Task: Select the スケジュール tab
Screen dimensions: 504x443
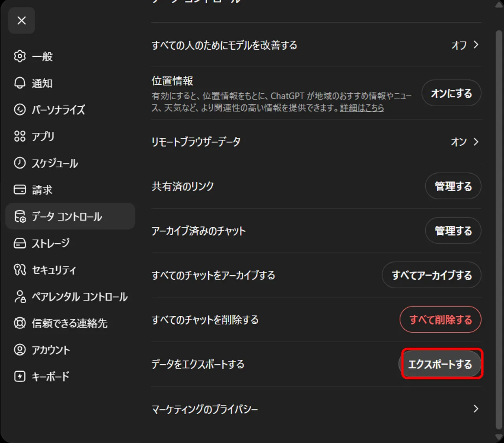Action: point(70,163)
